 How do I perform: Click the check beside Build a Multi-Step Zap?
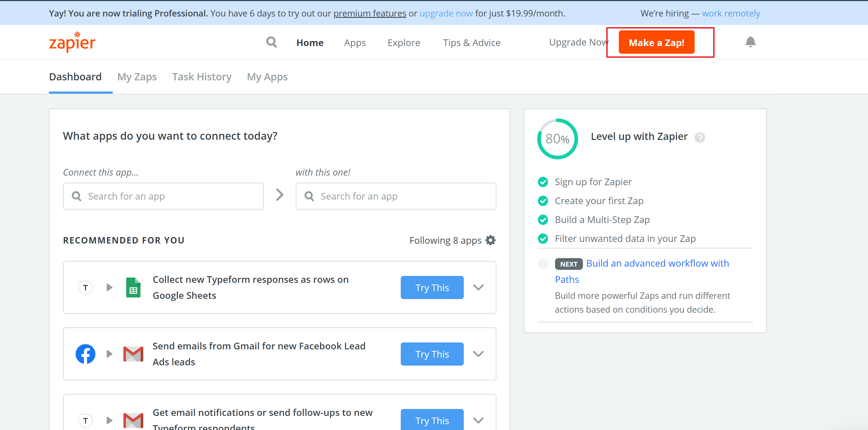point(543,220)
